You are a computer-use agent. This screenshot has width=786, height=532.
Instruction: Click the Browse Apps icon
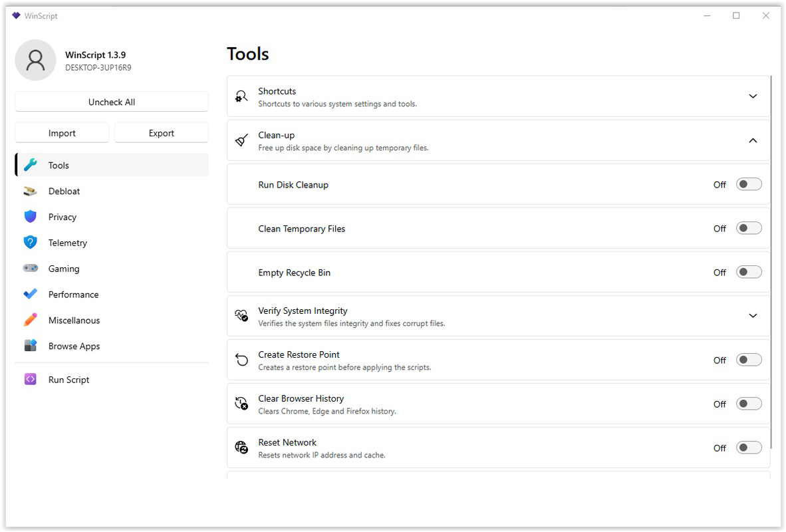click(30, 346)
